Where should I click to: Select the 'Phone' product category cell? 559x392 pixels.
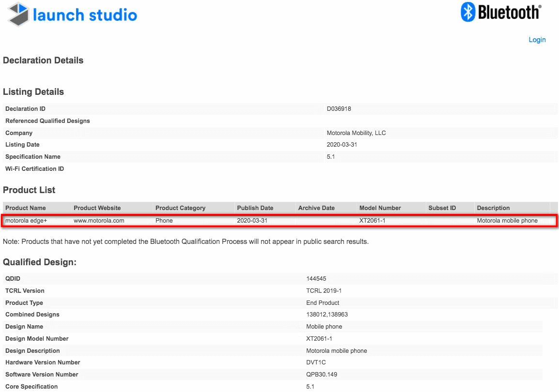164,221
